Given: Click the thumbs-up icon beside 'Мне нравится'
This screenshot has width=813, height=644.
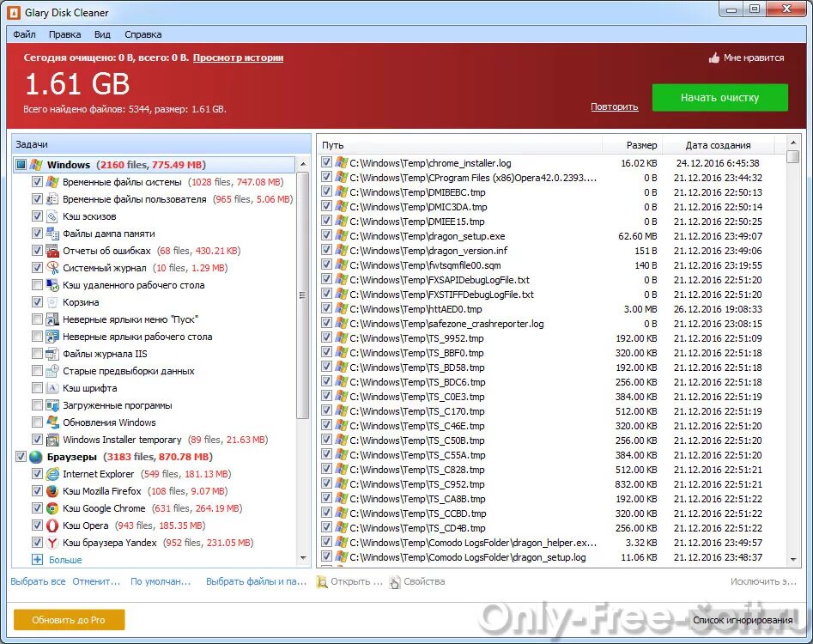Looking at the screenshot, I should pos(714,58).
